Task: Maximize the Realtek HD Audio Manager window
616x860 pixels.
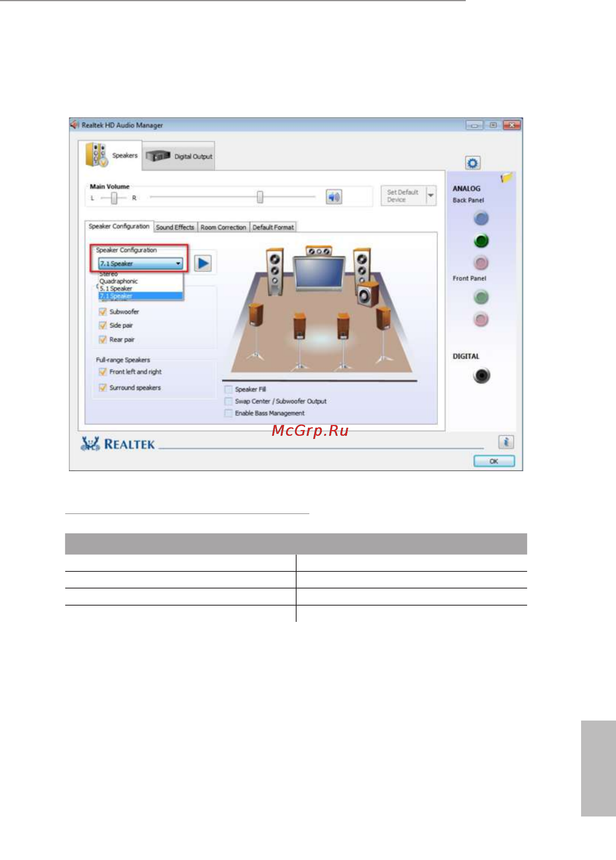Action: [x=493, y=125]
